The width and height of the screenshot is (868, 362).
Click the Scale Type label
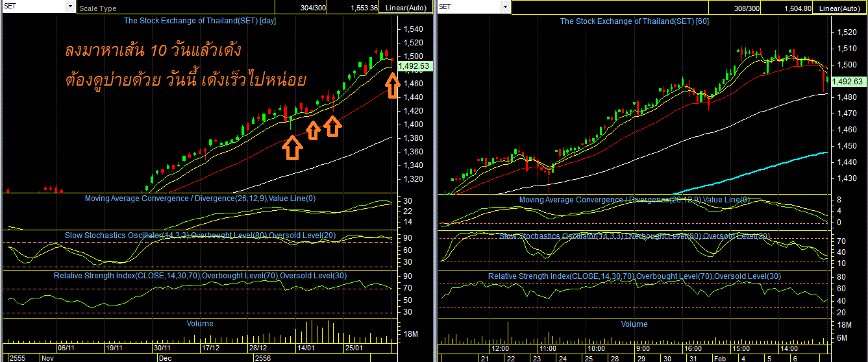[x=98, y=9]
